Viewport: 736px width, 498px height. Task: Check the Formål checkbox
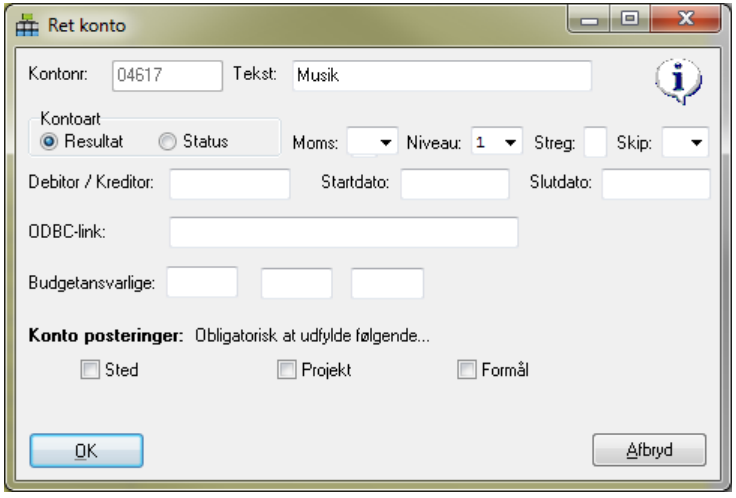467,369
